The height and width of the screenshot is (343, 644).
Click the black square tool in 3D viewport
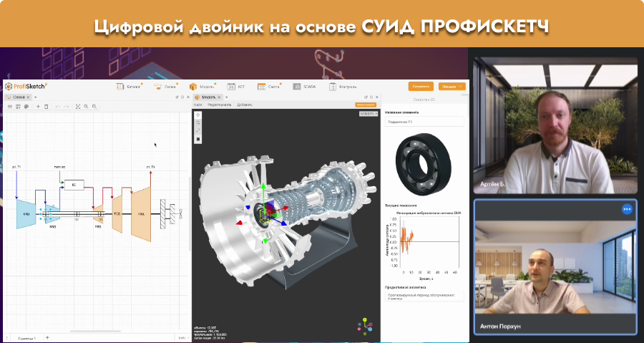[x=198, y=139]
